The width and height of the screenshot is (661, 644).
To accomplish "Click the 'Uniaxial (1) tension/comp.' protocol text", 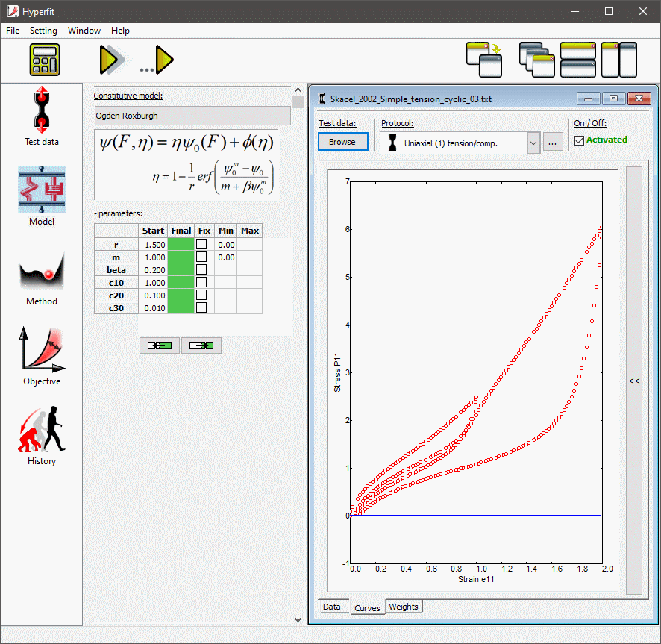I will click(451, 143).
